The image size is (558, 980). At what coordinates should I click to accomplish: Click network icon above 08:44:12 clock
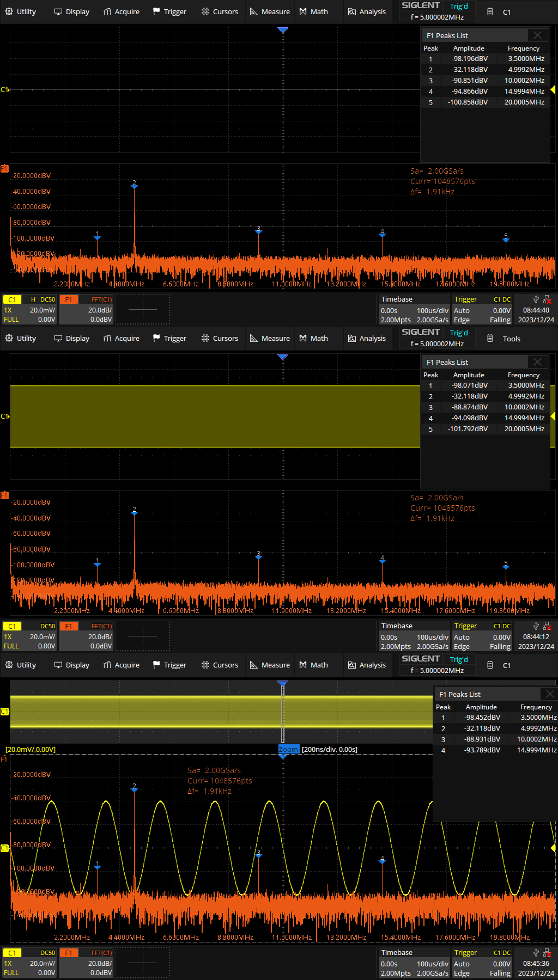click(547, 626)
